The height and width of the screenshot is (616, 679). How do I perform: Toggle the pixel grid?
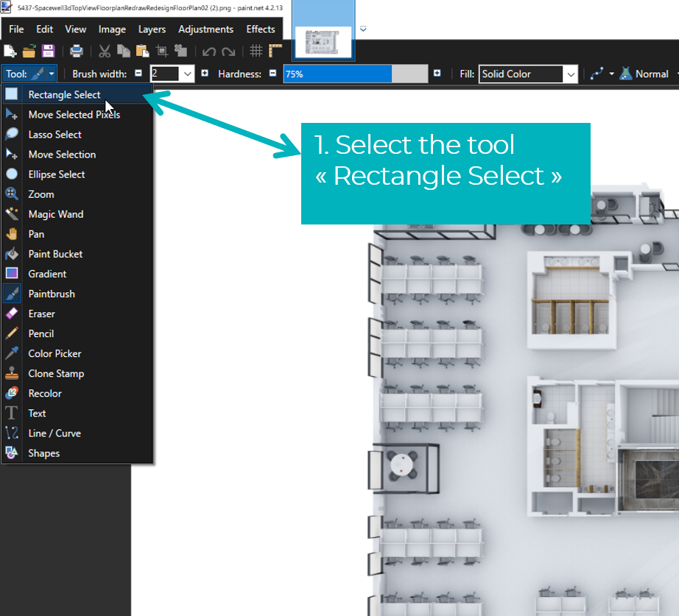pos(256,51)
